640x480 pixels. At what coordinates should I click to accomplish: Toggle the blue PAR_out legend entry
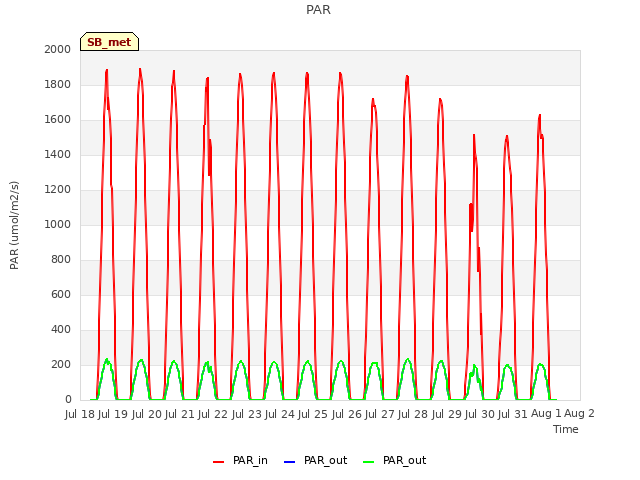315,461
